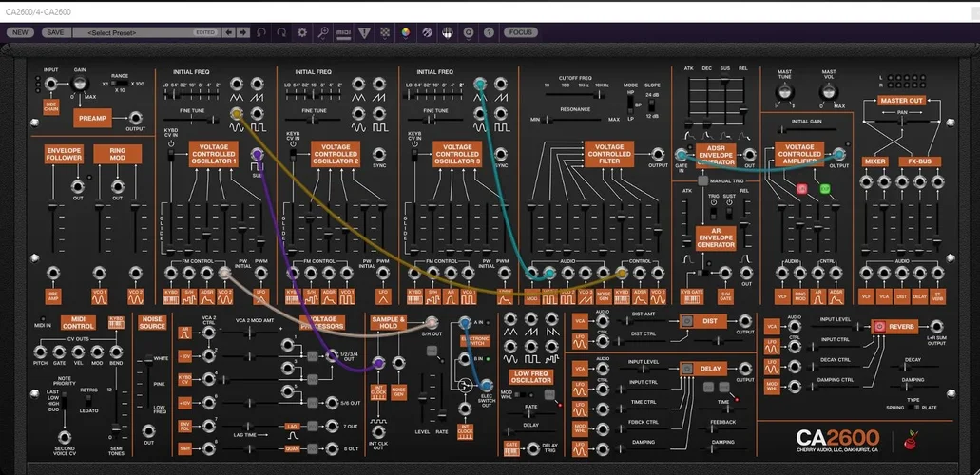Toggle the Delay effect power button
980x475 pixels.
coord(686,368)
